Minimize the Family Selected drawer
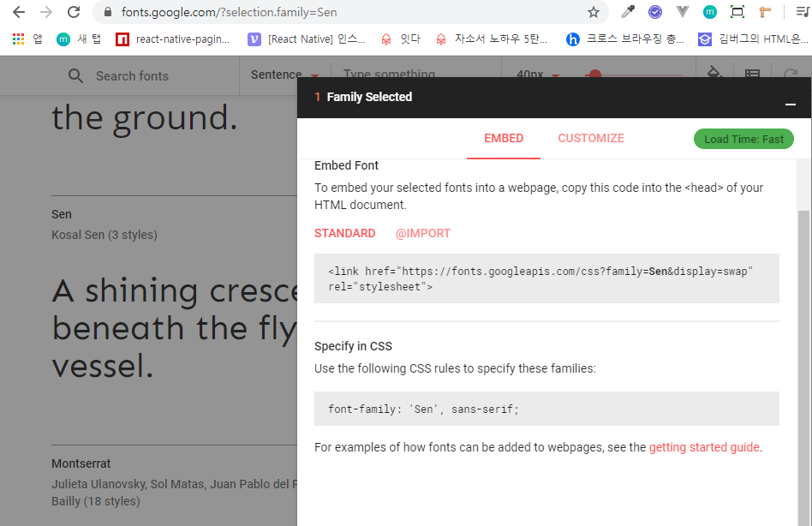 pos(791,104)
